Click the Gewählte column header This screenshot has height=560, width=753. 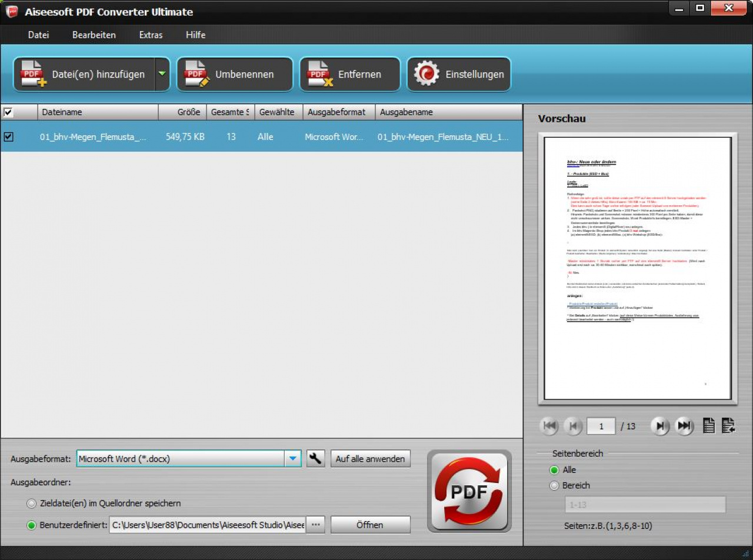(278, 112)
